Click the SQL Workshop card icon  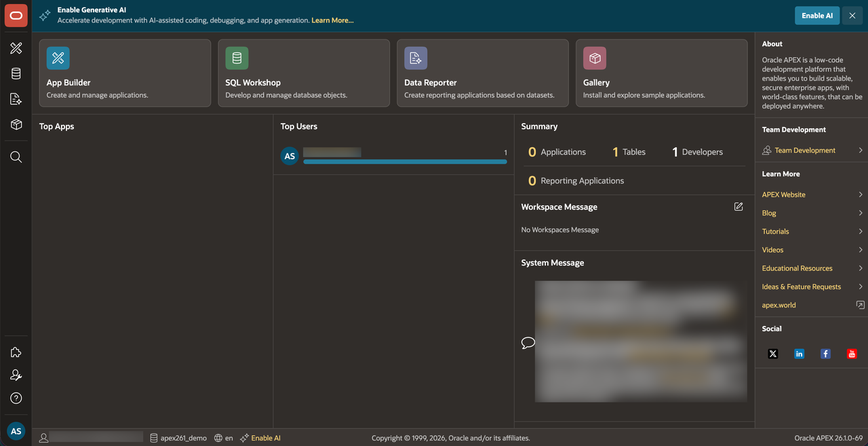click(x=237, y=58)
